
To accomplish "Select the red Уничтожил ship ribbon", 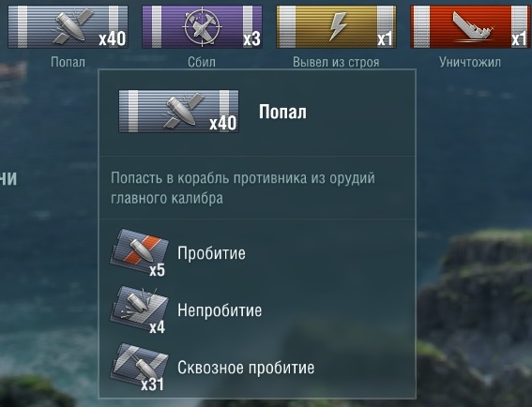I will (471, 27).
